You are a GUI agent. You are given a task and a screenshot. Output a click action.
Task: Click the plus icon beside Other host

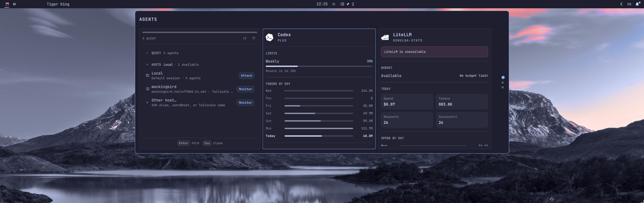(147, 103)
